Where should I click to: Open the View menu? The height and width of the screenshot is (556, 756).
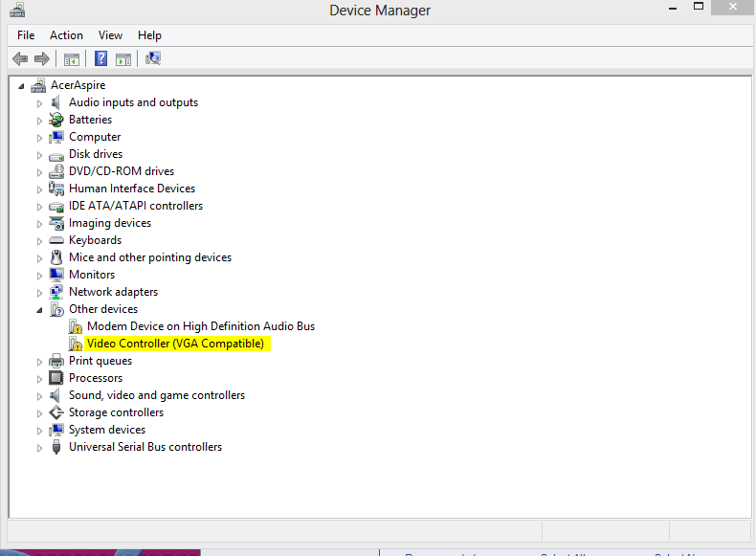click(x=110, y=35)
